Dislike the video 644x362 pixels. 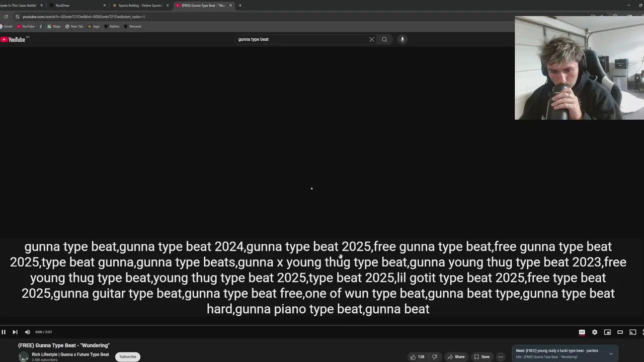435,357
